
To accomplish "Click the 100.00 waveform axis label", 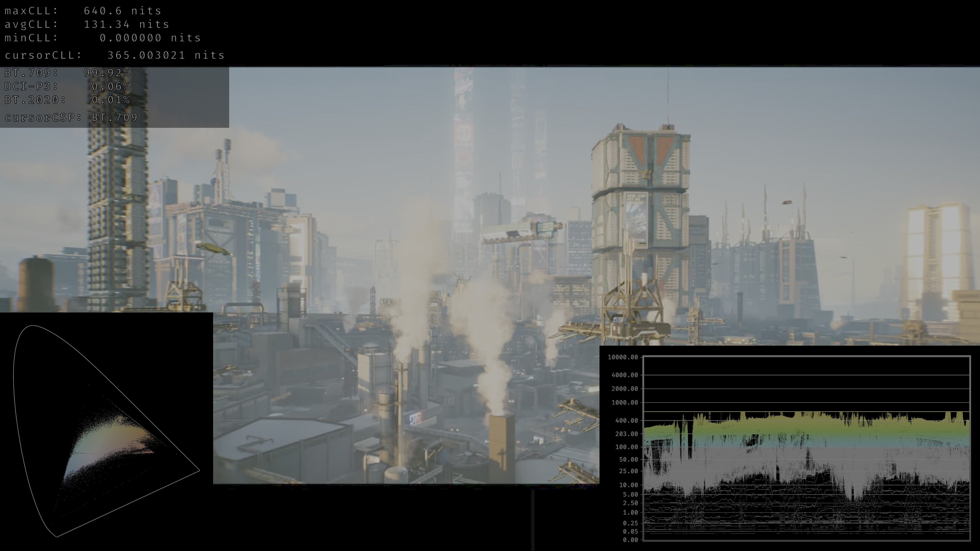I will click(627, 447).
